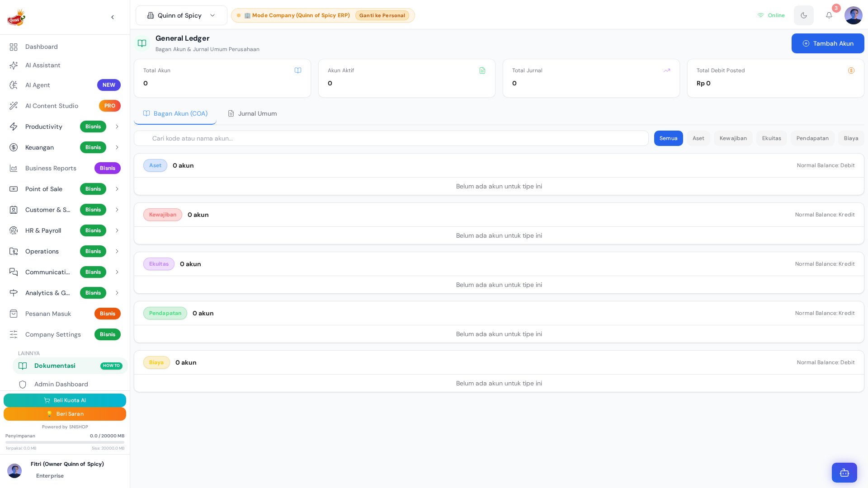Viewport: 868px width, 488px height.
Task: Open Business Reports in the sidebar
Action: [65, 168]
